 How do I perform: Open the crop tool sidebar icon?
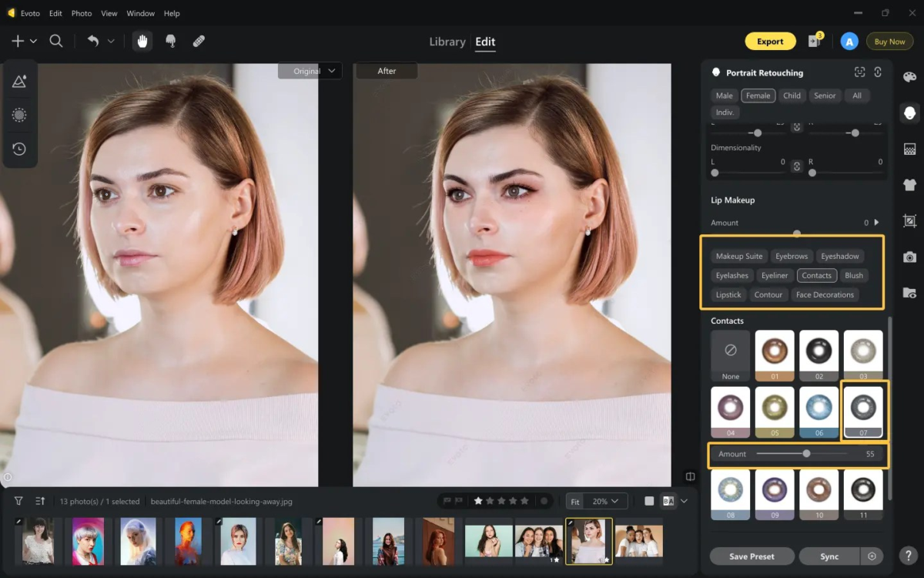point(909,220)
